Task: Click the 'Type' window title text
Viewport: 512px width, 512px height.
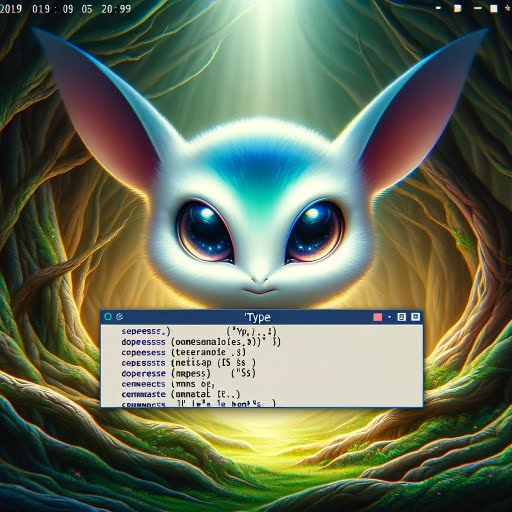Action: (x=257, y=317)
